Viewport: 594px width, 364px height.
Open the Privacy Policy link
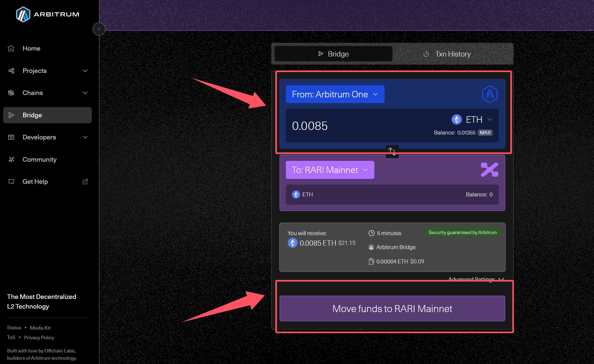click(x=39, y=337)
